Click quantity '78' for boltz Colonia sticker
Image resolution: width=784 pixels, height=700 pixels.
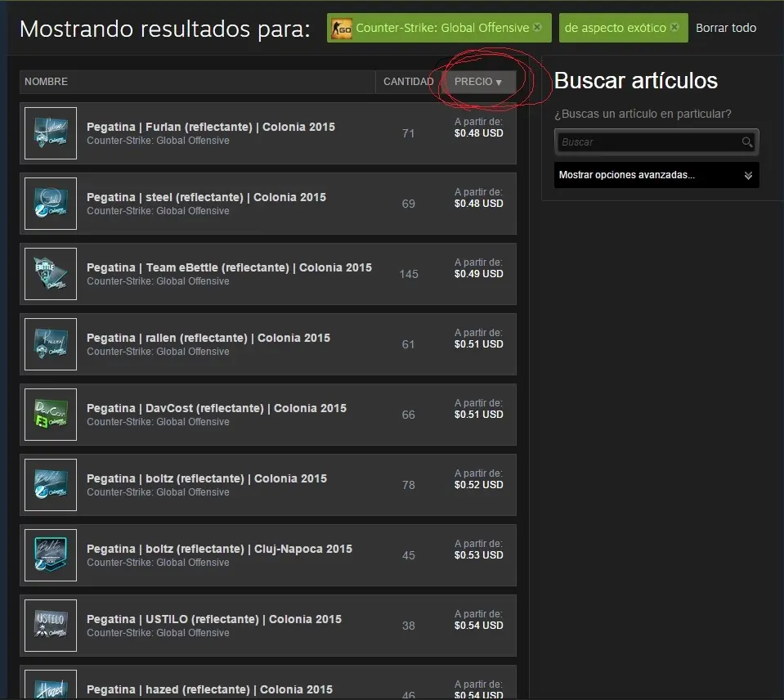[x=409, y=485]
